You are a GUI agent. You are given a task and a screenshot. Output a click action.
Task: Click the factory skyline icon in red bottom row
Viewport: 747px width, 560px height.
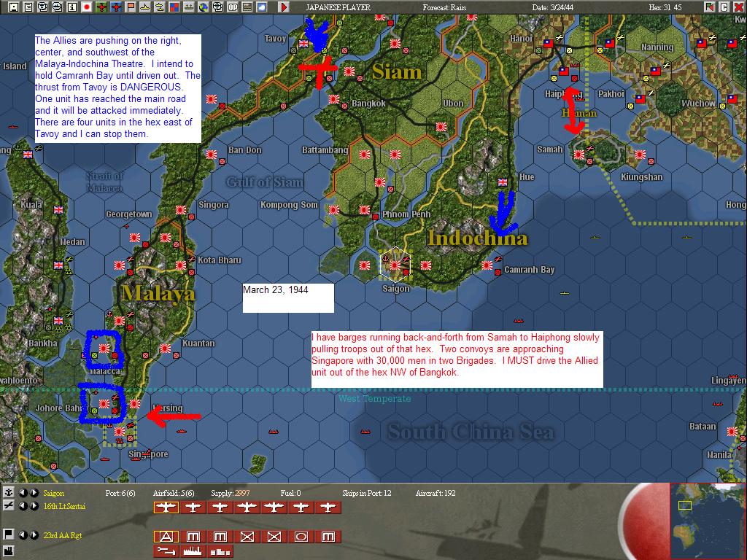coord(193,551)
